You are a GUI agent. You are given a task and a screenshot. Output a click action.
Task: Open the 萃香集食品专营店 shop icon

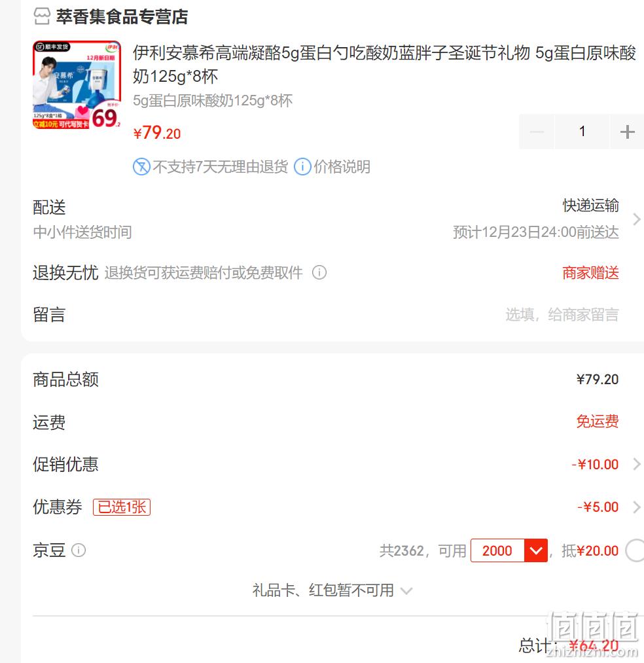[41, 16]
